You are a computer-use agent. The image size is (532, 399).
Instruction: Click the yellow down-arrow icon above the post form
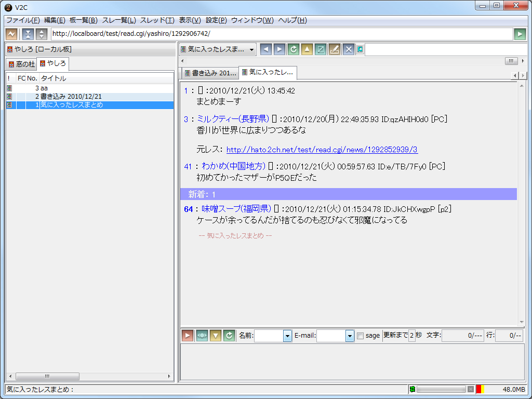(215, 336)
